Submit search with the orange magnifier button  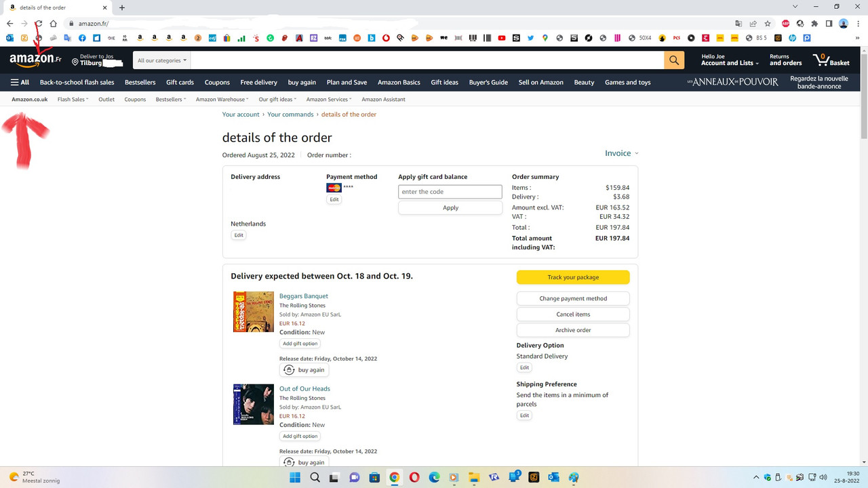pos(673,60)
